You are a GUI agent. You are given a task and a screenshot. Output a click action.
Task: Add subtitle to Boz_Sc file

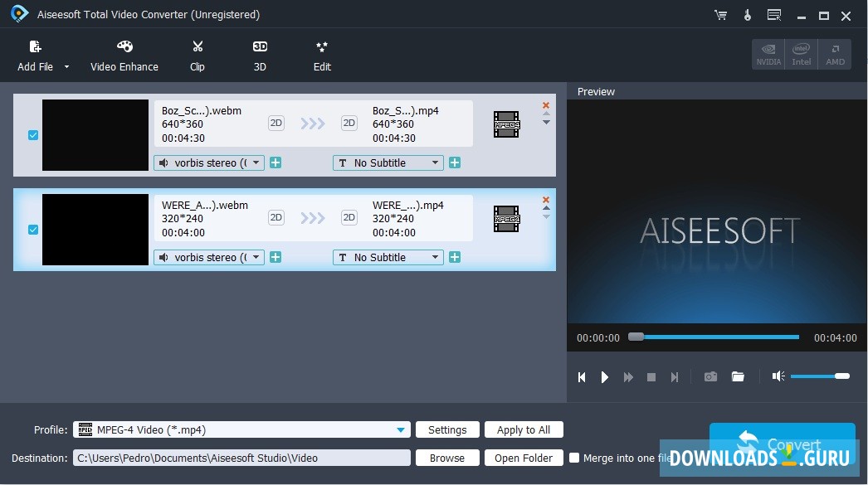[455, 162]
